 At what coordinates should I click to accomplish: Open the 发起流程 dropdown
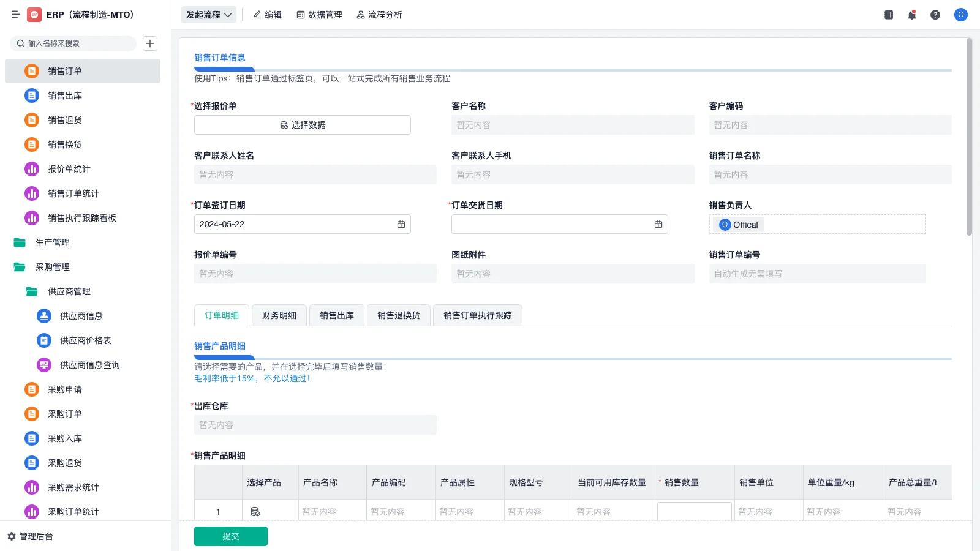(209, 15)
